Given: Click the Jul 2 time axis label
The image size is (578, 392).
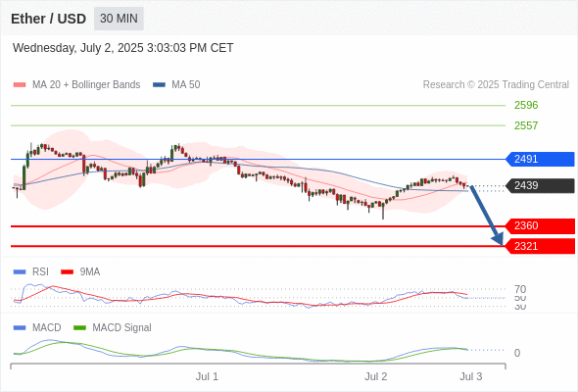Looking at the screenshot, I should [x=376, y=376].
